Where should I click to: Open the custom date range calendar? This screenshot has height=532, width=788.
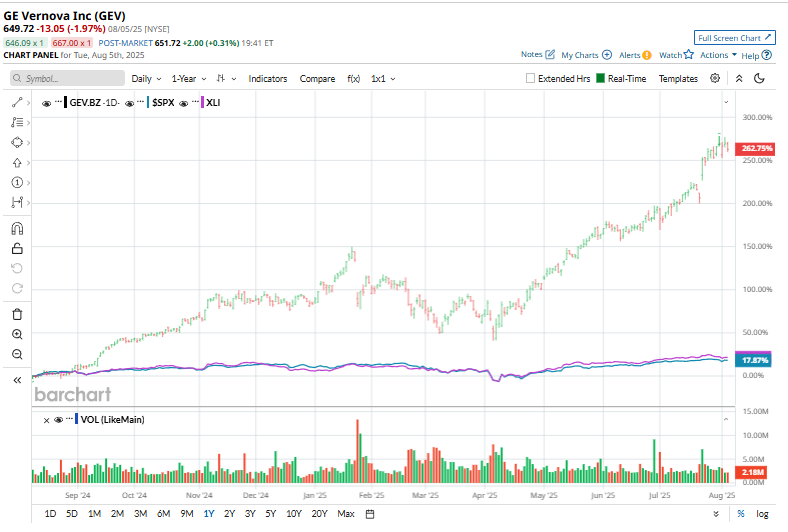[370, 514]
